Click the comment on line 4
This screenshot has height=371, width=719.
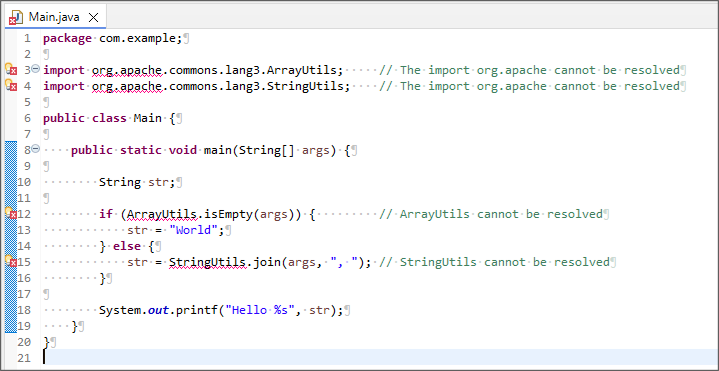tap(529, 87)
